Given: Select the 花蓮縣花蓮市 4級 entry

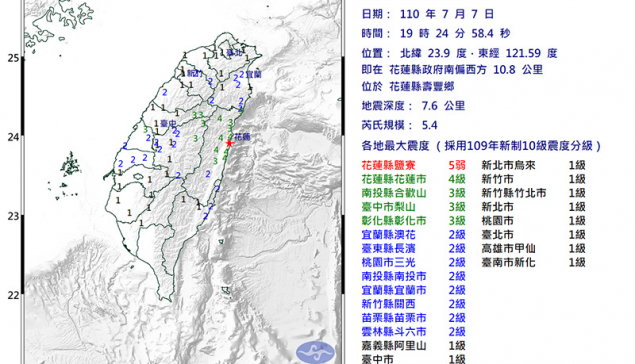Looking at the screenshot, I should coord(413,179).
